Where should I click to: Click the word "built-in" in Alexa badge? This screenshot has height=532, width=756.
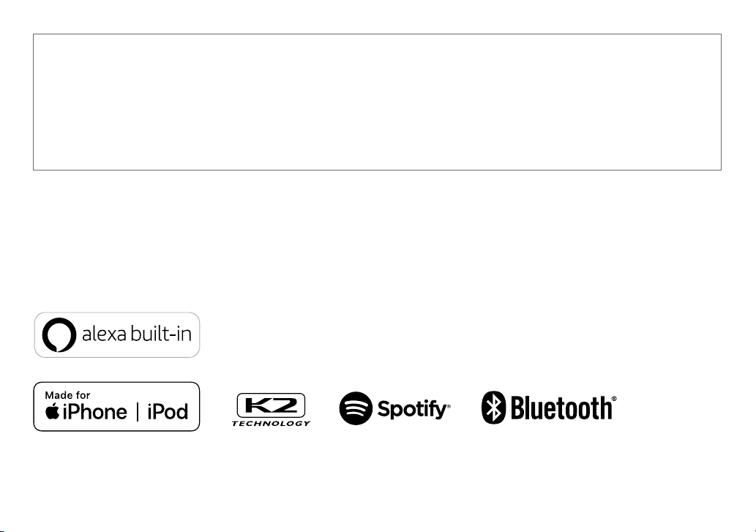tap(162, 334)
